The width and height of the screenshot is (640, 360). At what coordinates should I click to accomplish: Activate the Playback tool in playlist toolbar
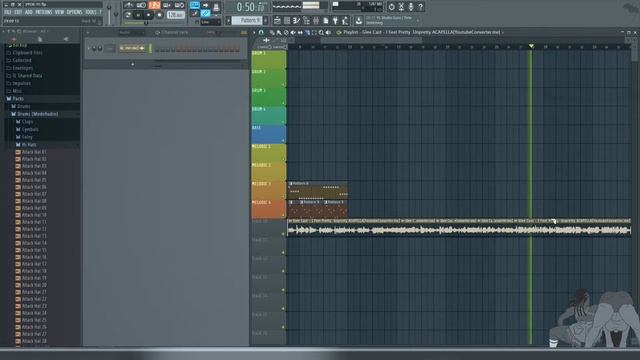[x=328, y=32]
